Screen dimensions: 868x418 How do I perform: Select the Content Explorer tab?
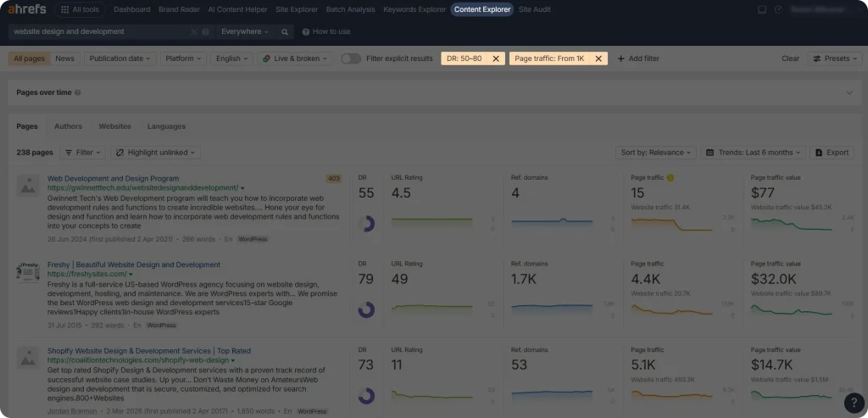pos(482,9)
